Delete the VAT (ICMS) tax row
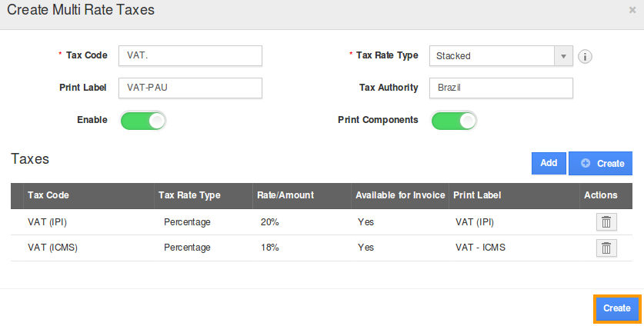Screen dimensions: 644x326 pyautogui.click(x=606, y=248)
